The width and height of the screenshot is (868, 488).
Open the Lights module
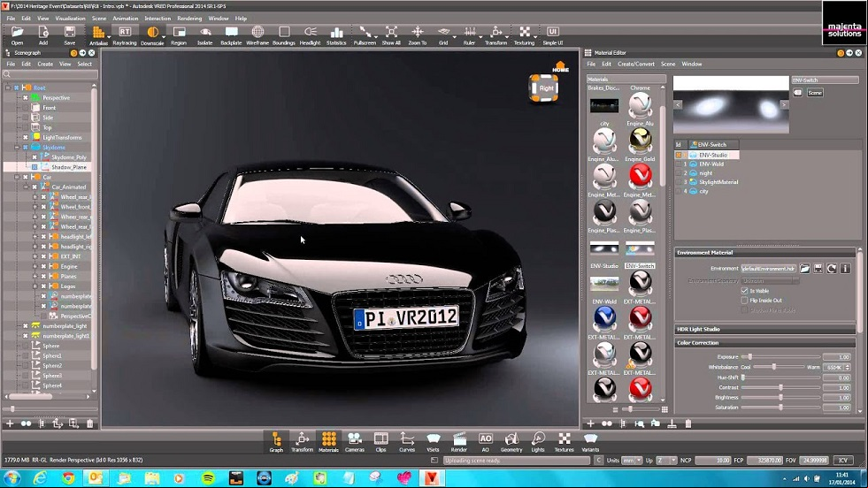(x=537, y=442)
